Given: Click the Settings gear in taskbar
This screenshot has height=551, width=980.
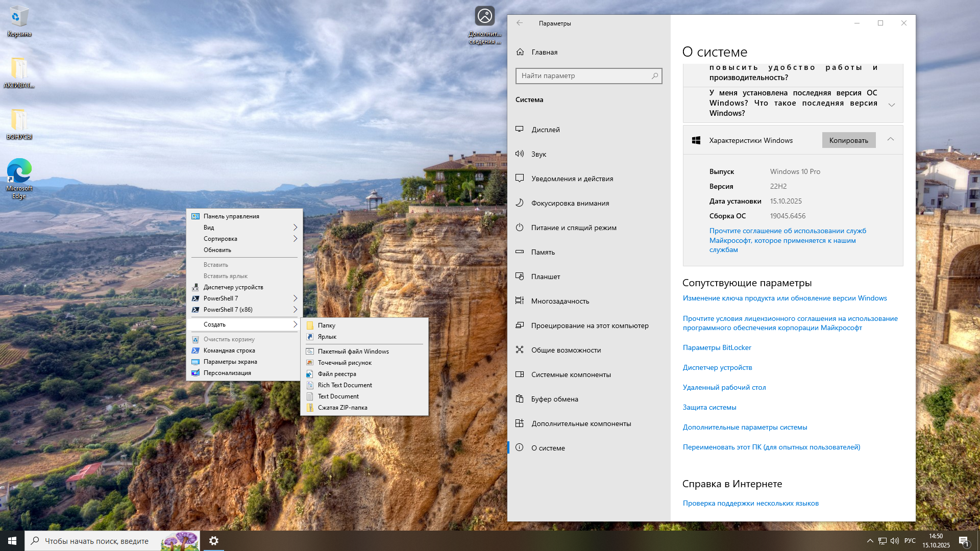Looking at the screenshot, I should 214,541.
